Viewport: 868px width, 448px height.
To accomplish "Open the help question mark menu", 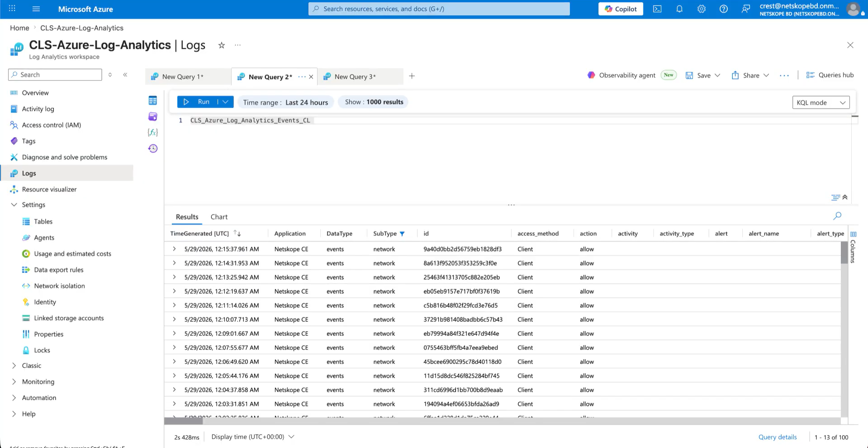I will click(x=724, y=9).
